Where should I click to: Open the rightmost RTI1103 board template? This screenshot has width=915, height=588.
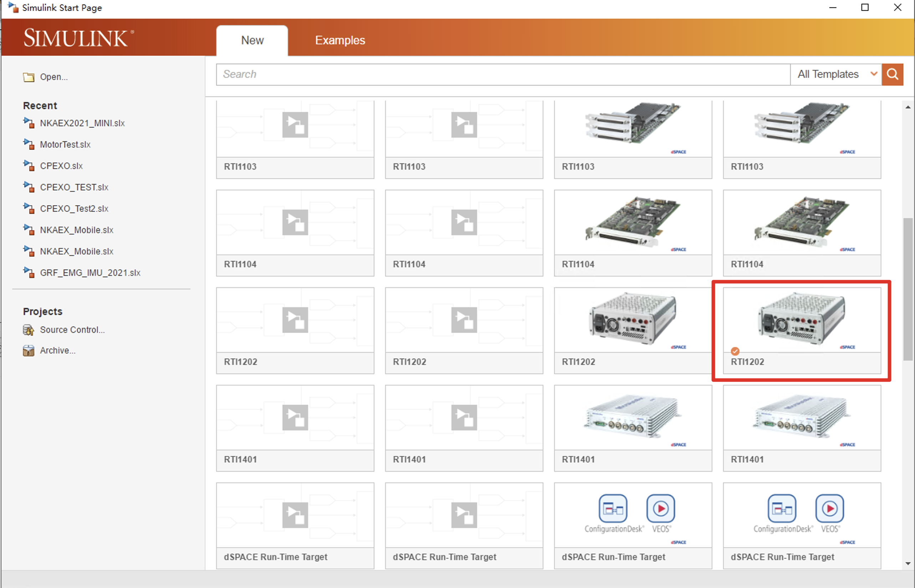[802, 139]
